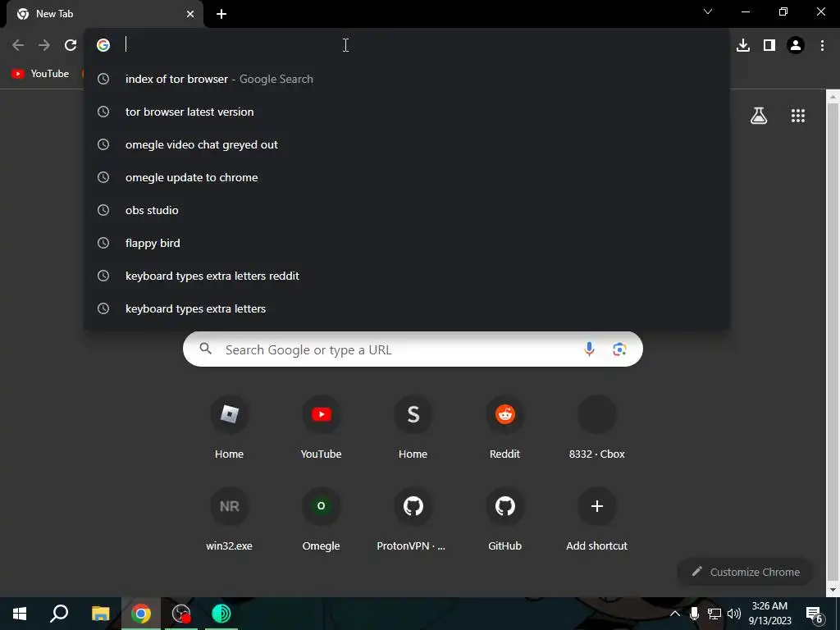Image resolution: width=840 pixels, height=630 pixels.
Task: Open the Reddit shortcut tile
Action: pyautogui.click(x=504, y=427)
